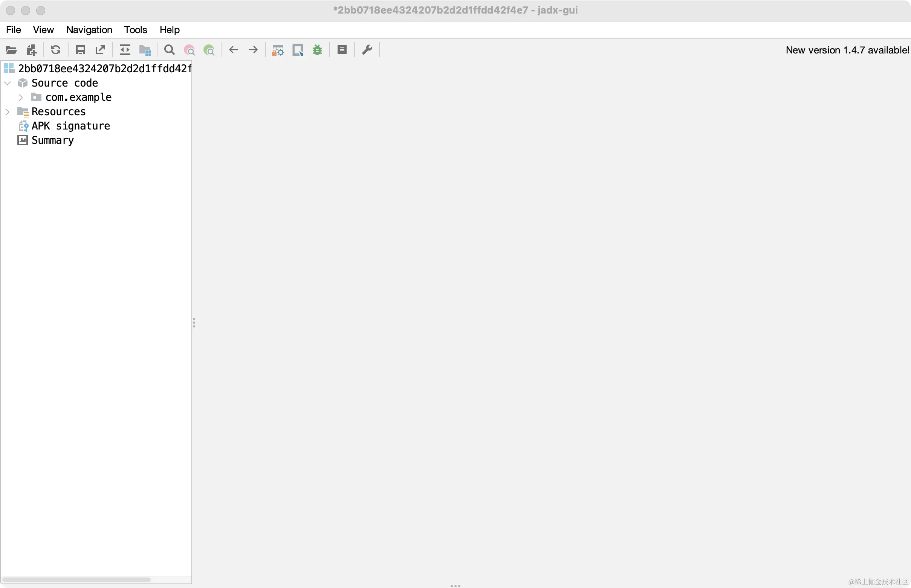Click the Add files icon
The image size is (911, 588).
click(32, 50)
